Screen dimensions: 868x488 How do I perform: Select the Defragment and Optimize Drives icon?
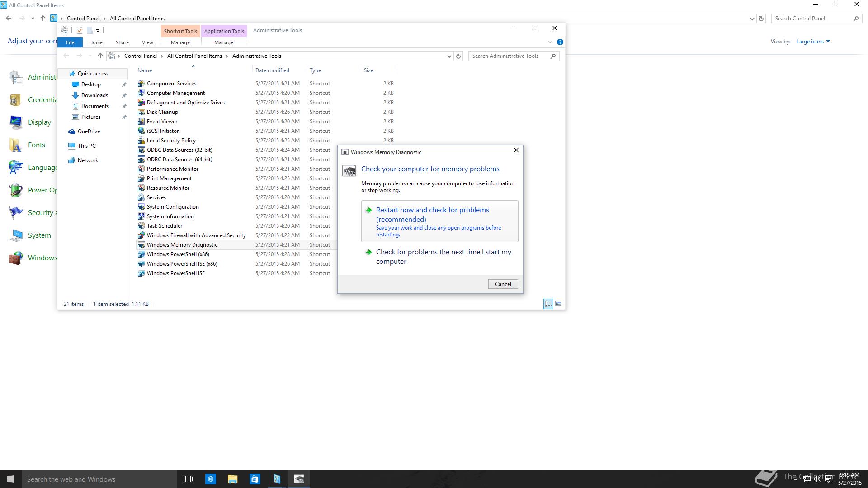[141, 103]
